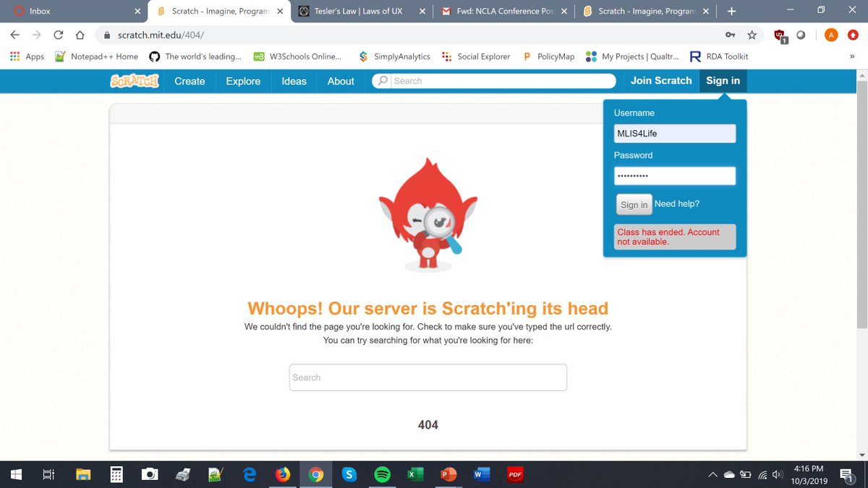
Task: Switch to the Inbox browser tab
Action: (x=72, y=11)
